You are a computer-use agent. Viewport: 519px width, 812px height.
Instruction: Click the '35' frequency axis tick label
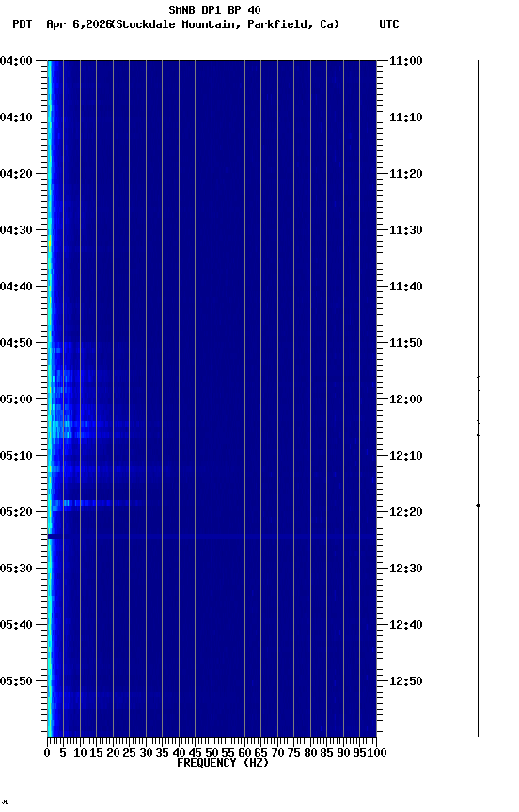click(x=162, y=753)
